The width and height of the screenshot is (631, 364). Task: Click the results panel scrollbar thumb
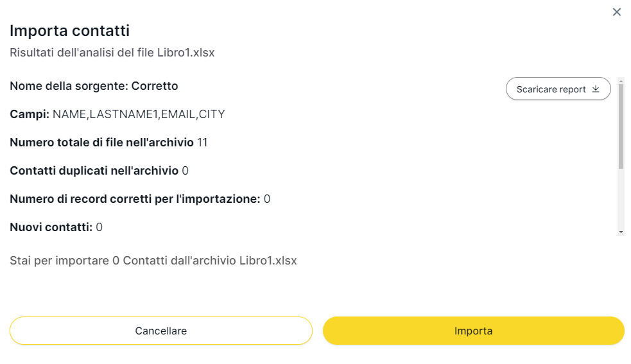[621, 125]
